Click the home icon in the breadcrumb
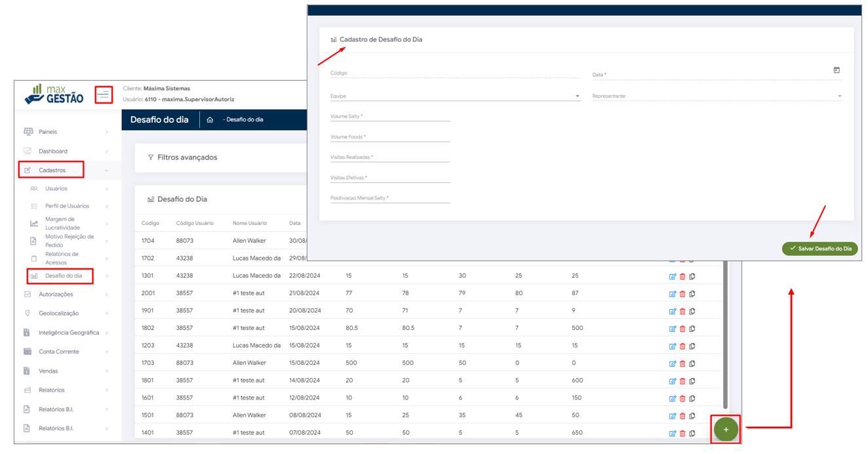This screenshot has height=454, width=868. click(x=210, y=120)
